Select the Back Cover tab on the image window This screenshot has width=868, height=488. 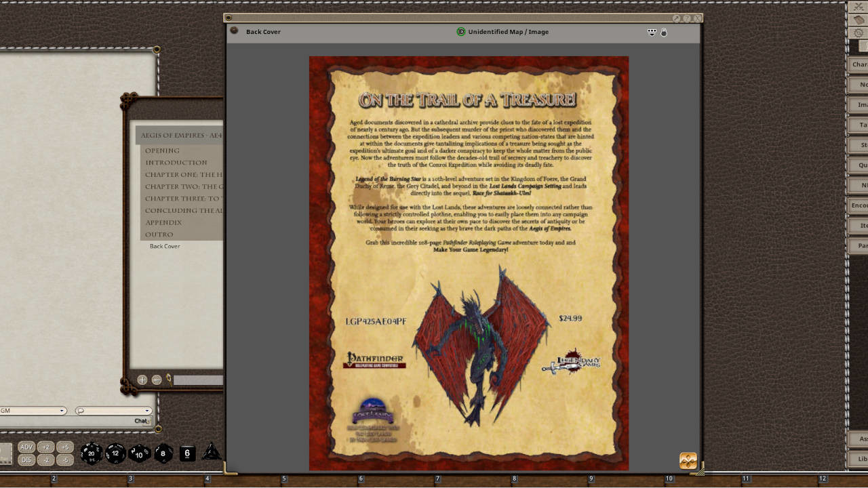[264, 31]
